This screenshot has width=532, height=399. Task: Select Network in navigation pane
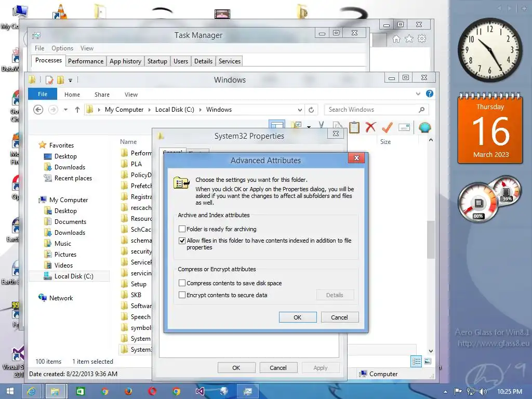[x=56, y=298]
